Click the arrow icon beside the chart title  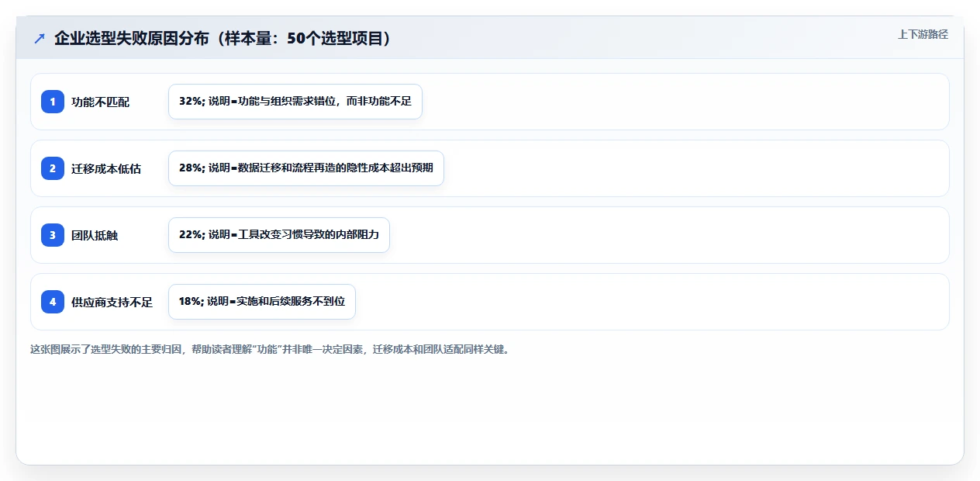[40, 38]
